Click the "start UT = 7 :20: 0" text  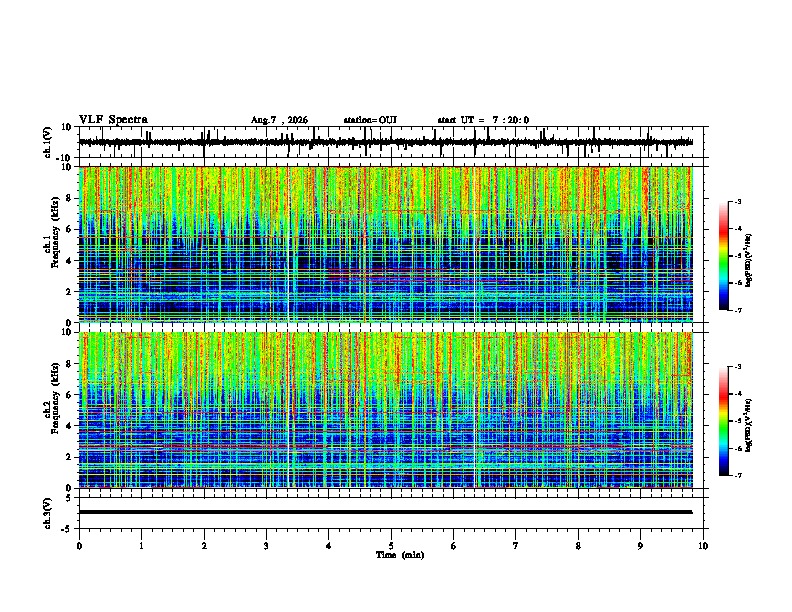click(x=483, y=120)
